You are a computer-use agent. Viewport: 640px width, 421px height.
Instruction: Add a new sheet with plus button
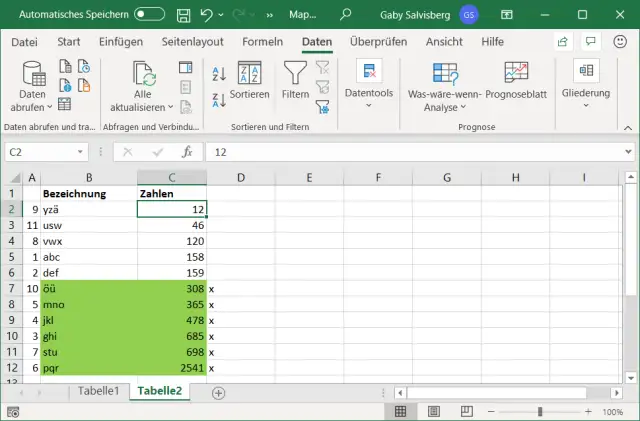218,392
